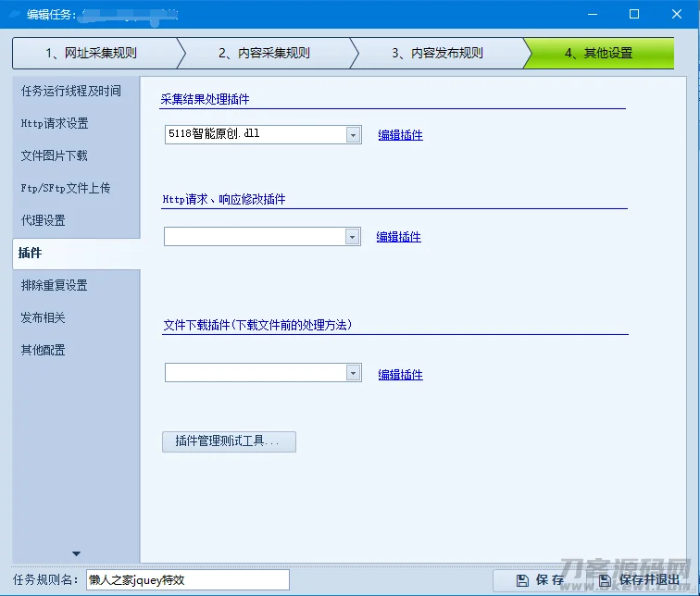Screen dimensions: 700x596
Task: Click 编辑插件 link beside 5118智能原创.dll
Action: coord(400,135)
